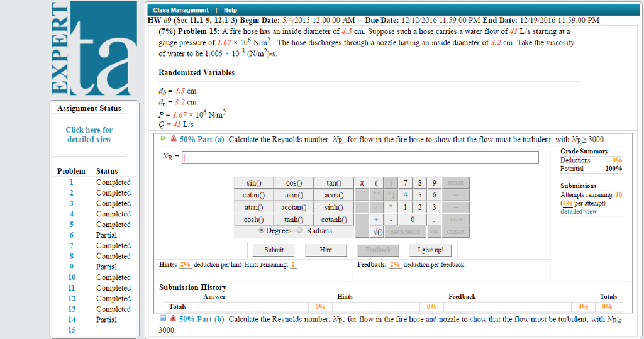Click keypad digit 1
644x339 pixels.
point(406,208)
